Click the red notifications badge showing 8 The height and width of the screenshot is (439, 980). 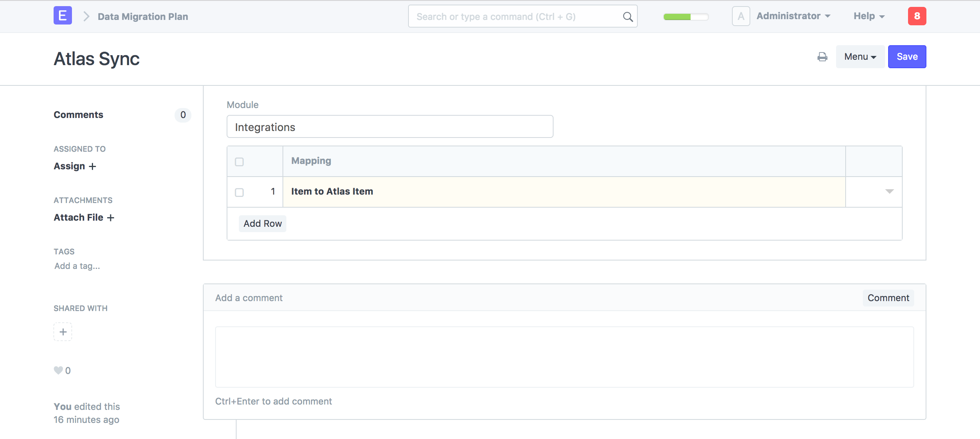tap(917, 16)
